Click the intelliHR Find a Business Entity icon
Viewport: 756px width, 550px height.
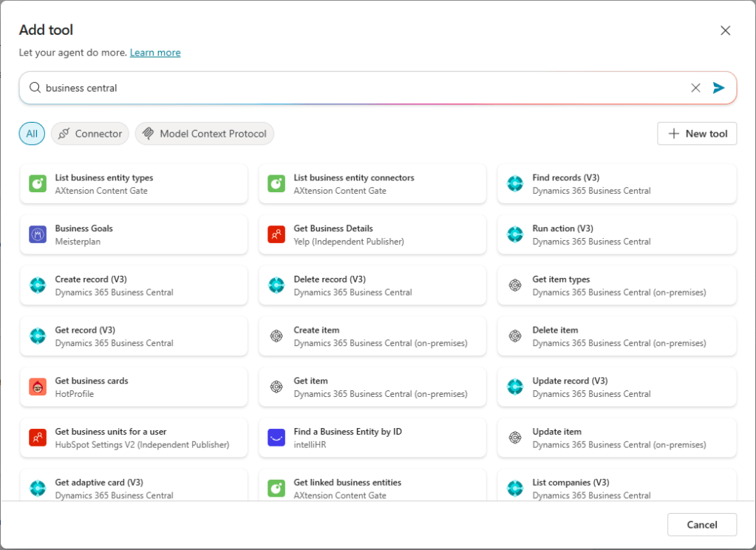(276, 438)
